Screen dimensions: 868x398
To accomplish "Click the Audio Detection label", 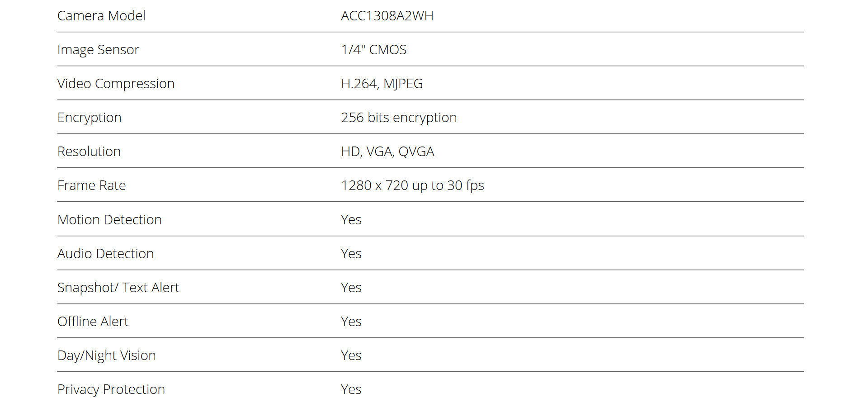I will point(105,254).
